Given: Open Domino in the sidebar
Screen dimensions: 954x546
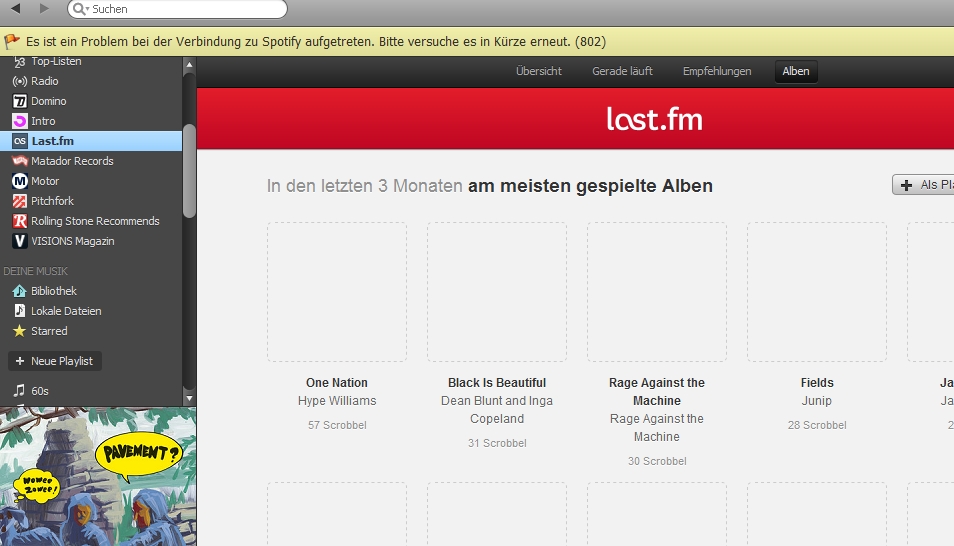Looking at the screenshot, I should pyautogui.click(x=49, y=101).
